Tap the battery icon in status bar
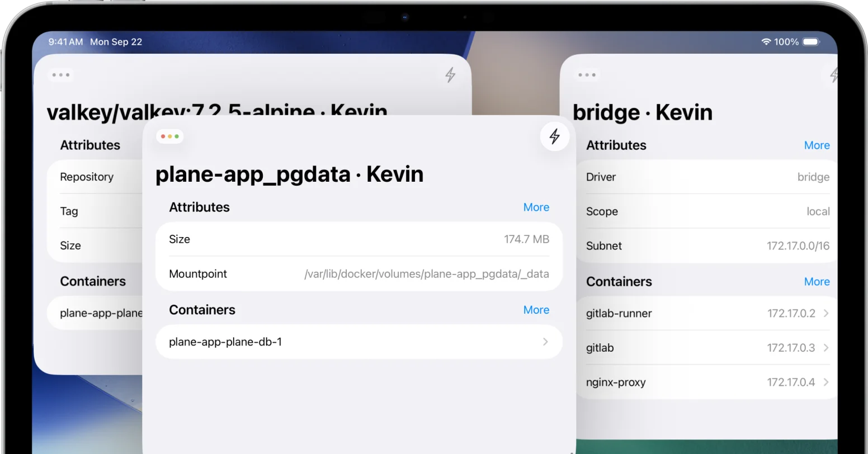 pyautogui.click(x=810, y=42)
